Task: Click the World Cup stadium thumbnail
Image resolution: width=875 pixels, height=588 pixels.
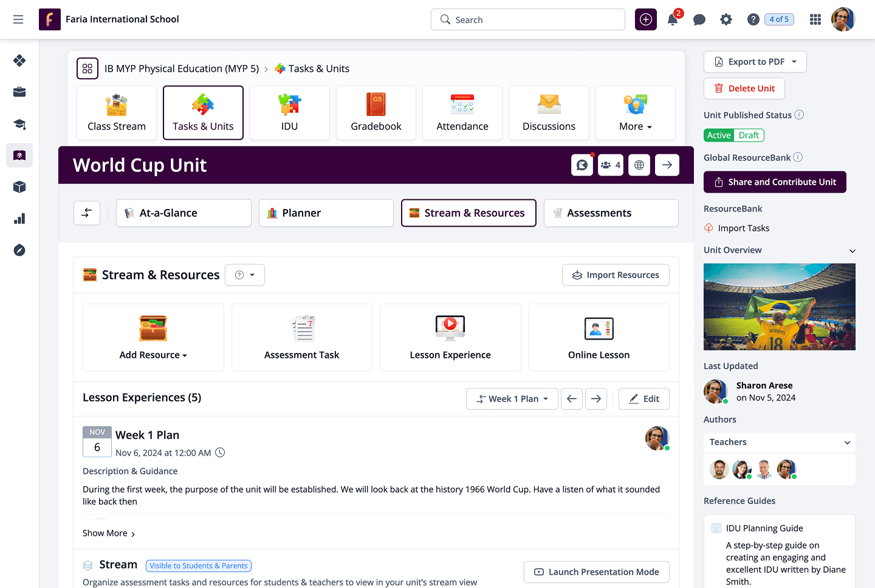Action: (780, 307)
